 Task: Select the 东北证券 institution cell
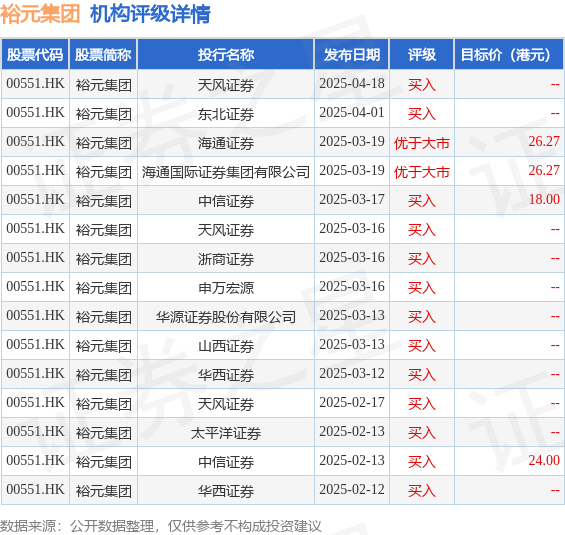pos(226,114)
